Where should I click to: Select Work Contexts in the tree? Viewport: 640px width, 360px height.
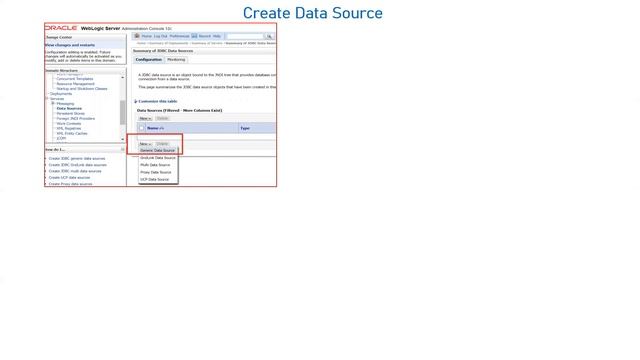(69, 123)
